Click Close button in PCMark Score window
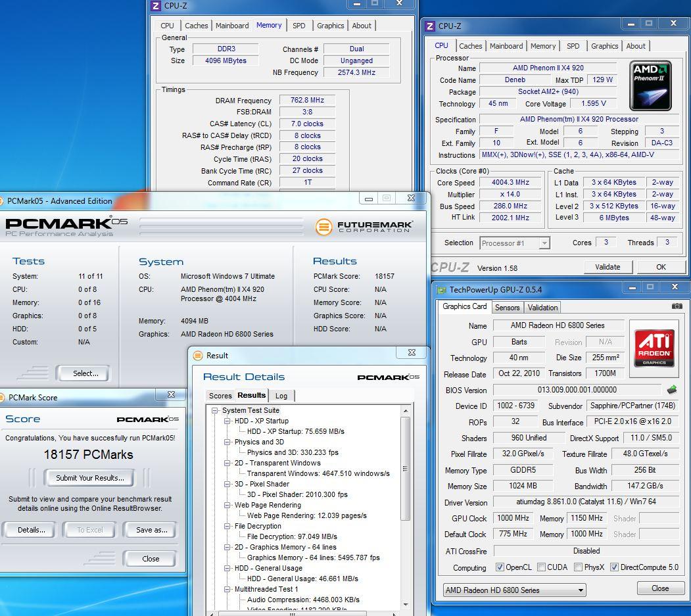Image resolution: width=691 pixels, height=616 pixels. (151, 558)
